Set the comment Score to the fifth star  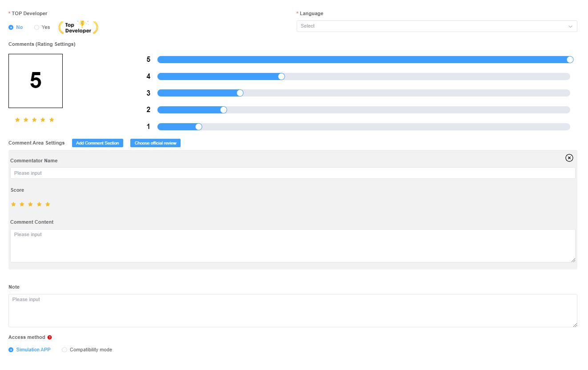pyautogui.click(x=48, y=204)
